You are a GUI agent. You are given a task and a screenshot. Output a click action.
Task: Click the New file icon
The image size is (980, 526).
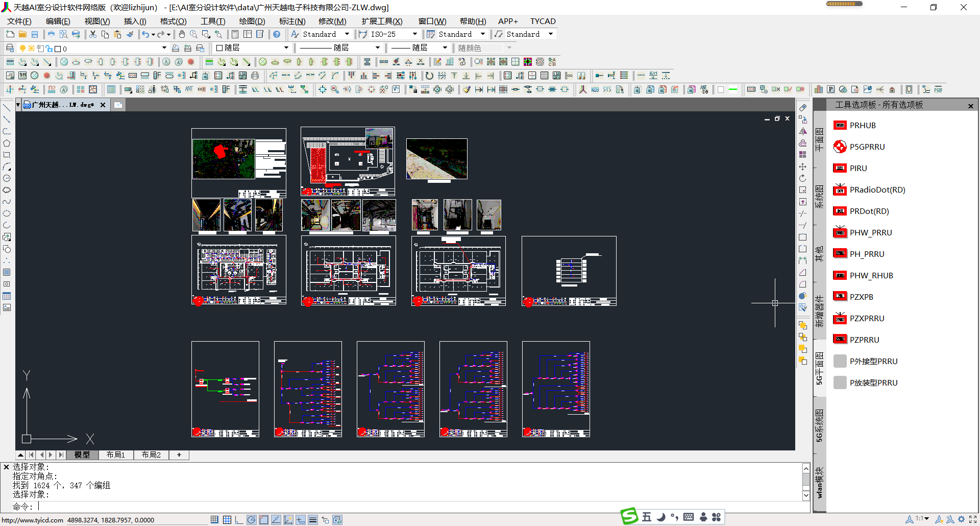point(10,34)
